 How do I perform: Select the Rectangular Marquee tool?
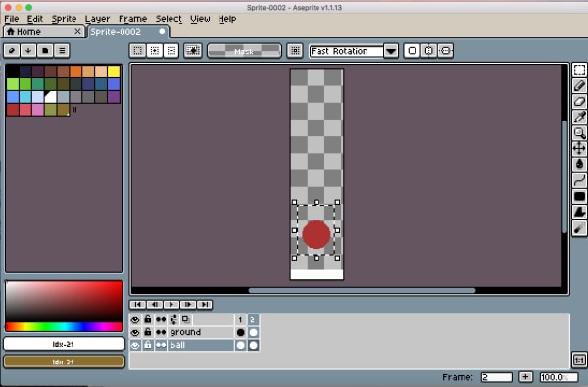579,71
